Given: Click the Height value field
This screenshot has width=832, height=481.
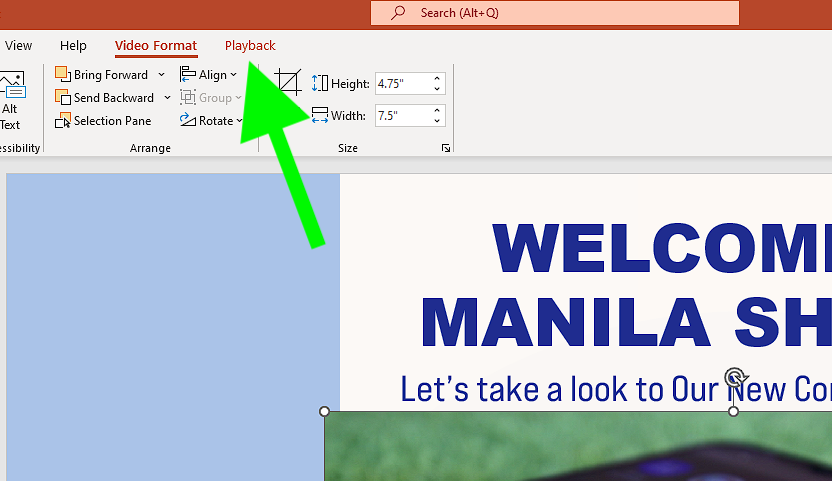Looking at the screenshot, I should [x=403, y=83].
